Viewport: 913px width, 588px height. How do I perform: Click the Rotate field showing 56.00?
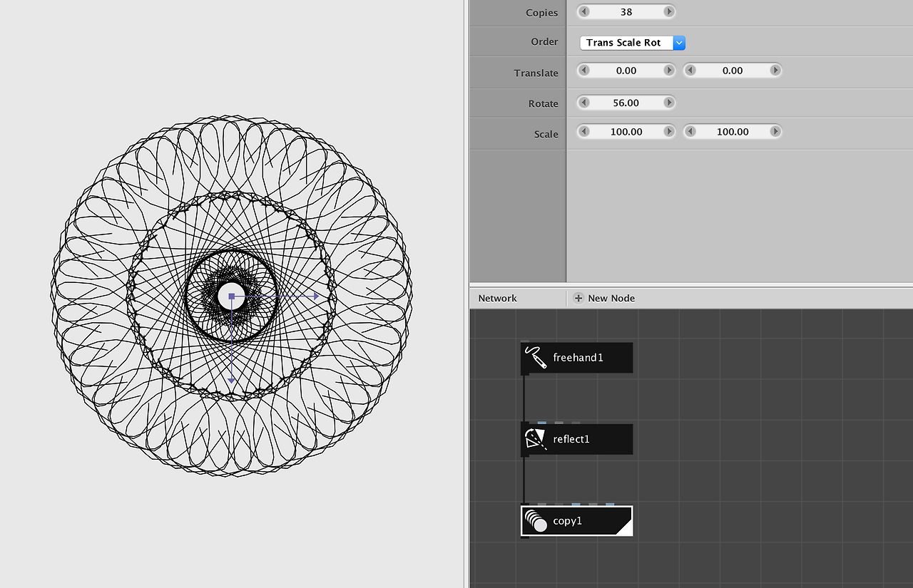coord(626,102)
